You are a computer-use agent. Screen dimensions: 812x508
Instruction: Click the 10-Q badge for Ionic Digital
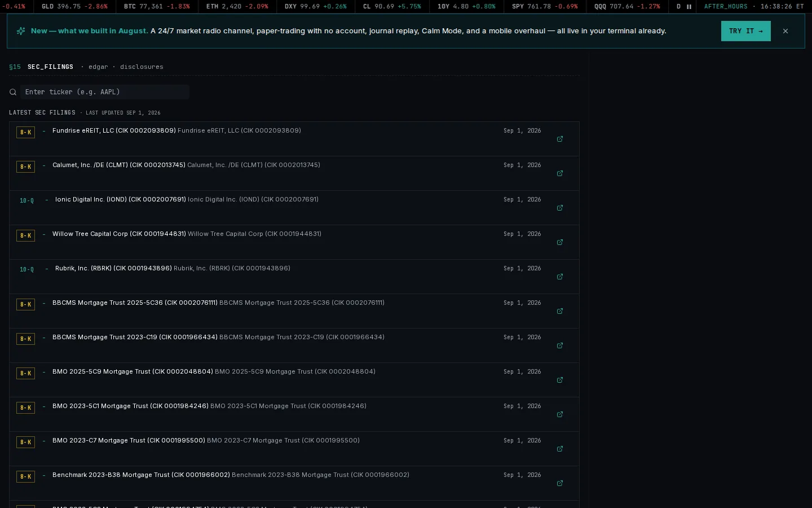pyautogui.click(x=27, y=201)
